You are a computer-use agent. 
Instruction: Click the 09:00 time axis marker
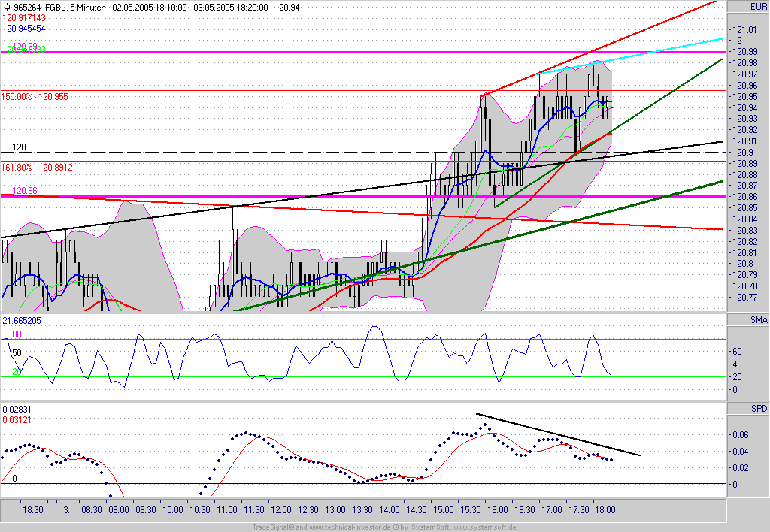click(119, 510)
